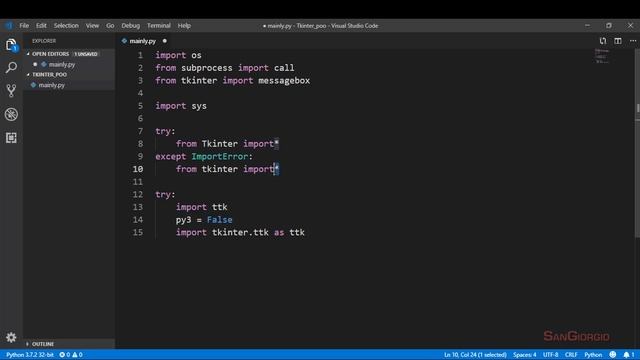This screenshot has height=360, width=640.
Task: Open the Debug menu
Action: point(131,25)
